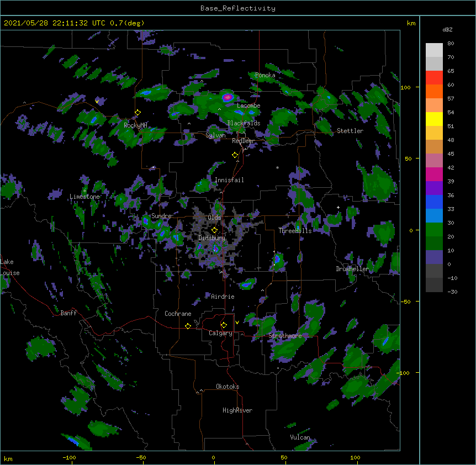Viewport: 476px width, 465px height.
Task: Click the km label at top right
Action: point(411,23)
